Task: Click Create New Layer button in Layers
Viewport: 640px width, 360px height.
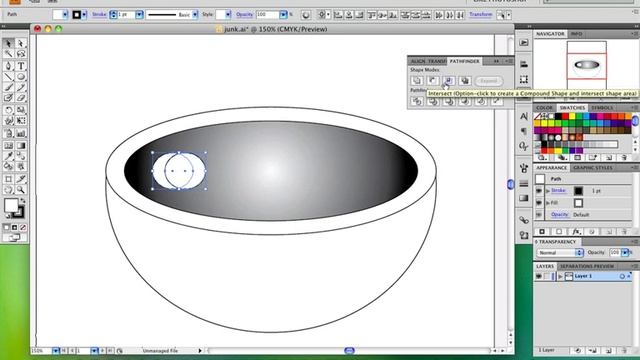Action: point(608,351)
